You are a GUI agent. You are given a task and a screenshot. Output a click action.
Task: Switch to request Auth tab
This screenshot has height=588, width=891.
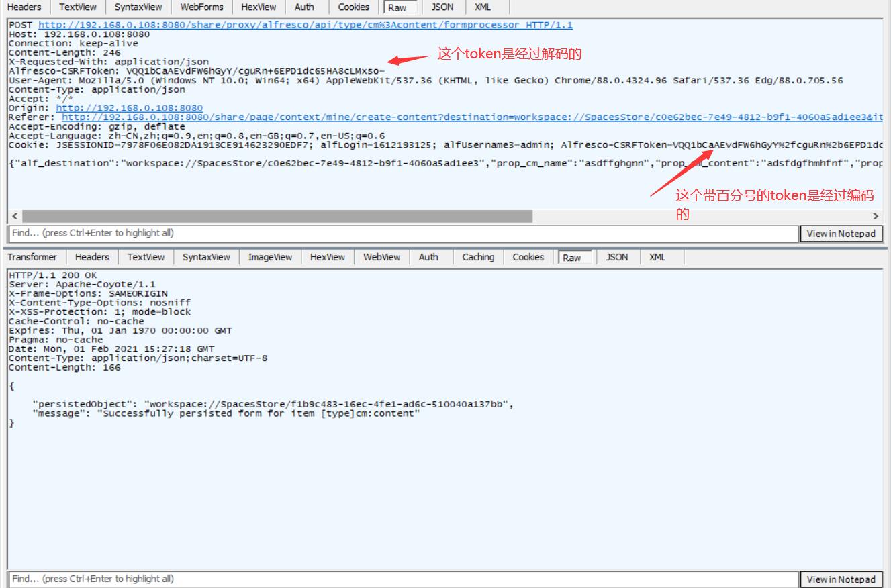pyautogui.click(x=304, y=7)
